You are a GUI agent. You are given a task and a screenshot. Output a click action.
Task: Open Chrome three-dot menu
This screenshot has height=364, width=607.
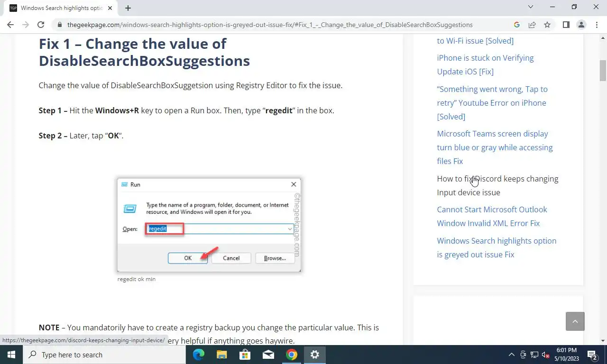(x=597, y=25)
